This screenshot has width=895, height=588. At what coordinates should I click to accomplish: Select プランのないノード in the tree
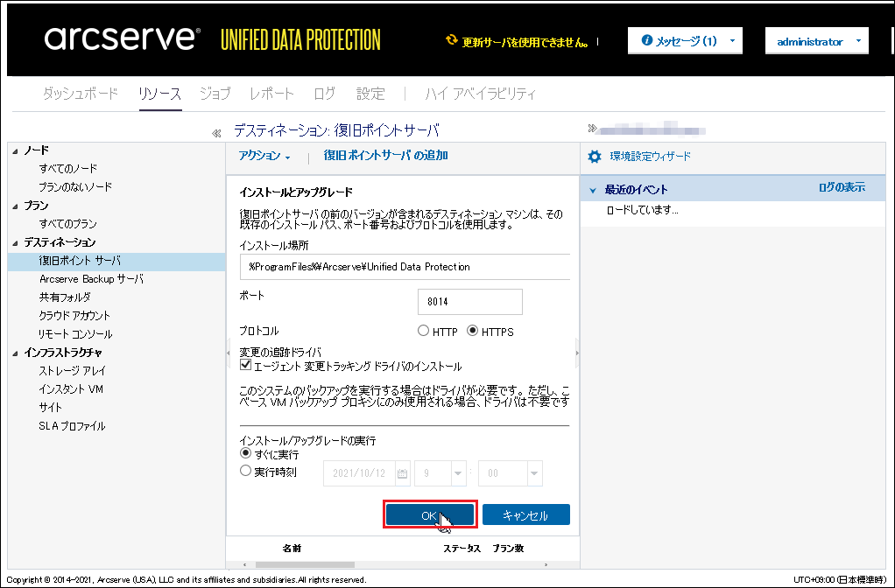tap(75, 187)
